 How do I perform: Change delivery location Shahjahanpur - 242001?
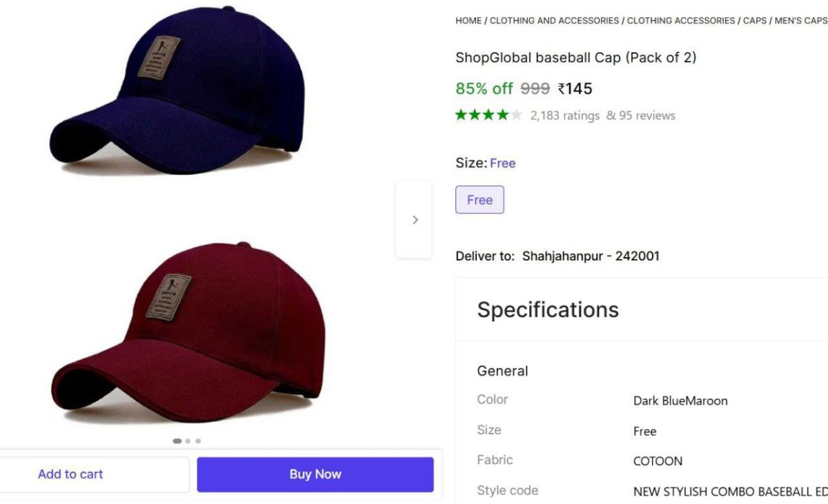tap(591, 256)
